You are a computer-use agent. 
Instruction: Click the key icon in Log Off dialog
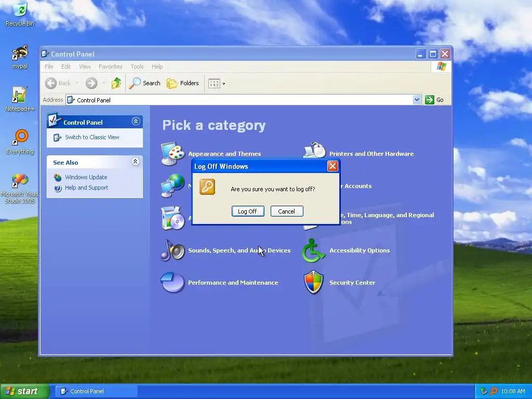point(207,187)
